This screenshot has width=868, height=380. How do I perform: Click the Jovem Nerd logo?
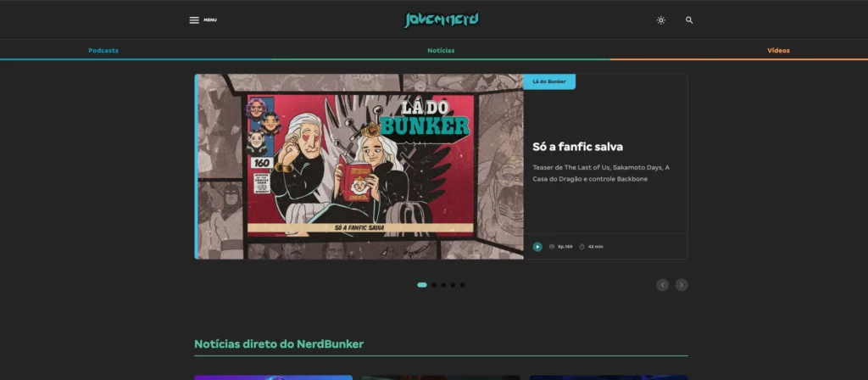[x=441, y=20]
